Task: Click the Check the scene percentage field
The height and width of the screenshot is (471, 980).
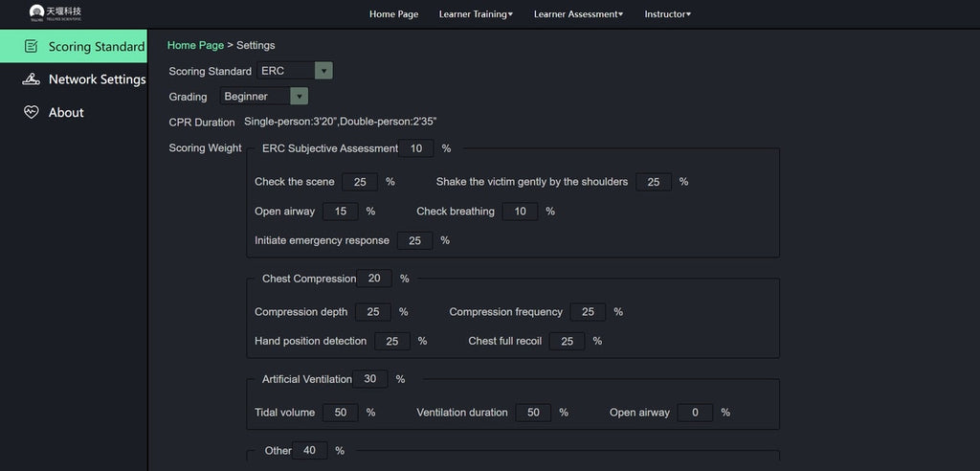Action: 360,182
